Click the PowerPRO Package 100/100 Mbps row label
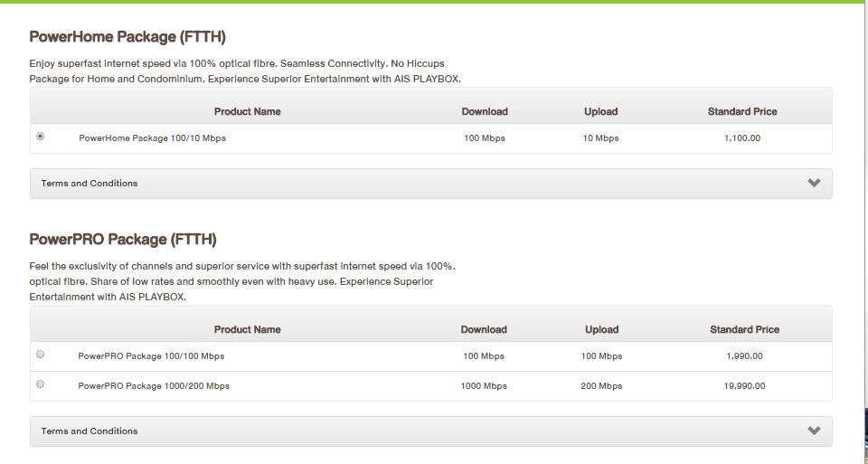This screenshot has width=868, height=464. 151,356
